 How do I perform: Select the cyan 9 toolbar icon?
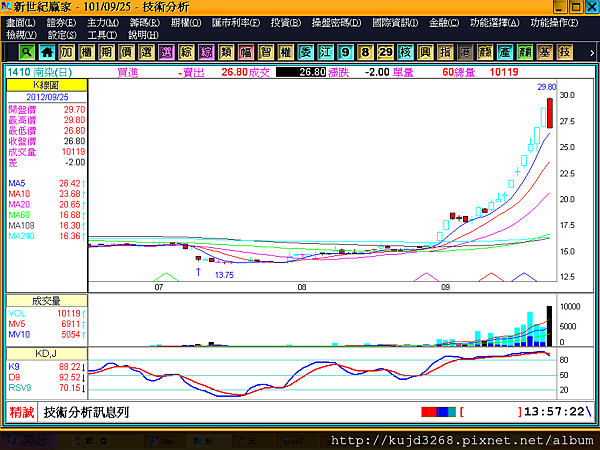coord(346,52)
